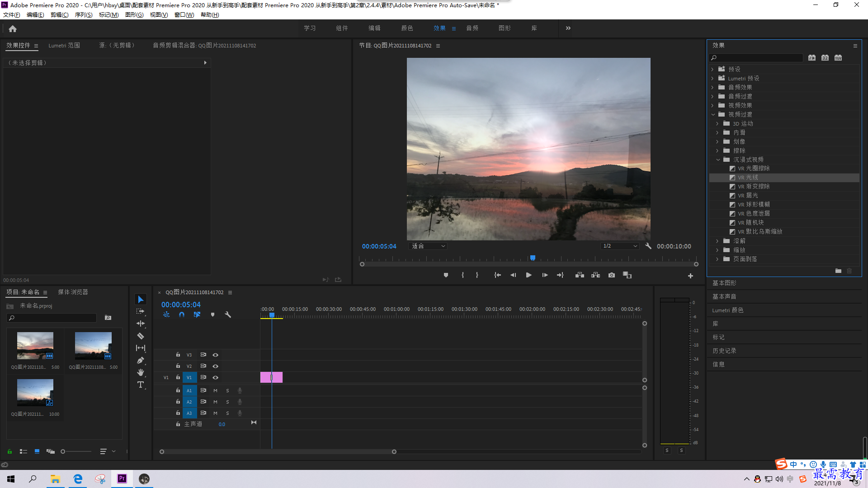Expand the 溶解 folder
This screenshot has height=488, width=868.
717,241
